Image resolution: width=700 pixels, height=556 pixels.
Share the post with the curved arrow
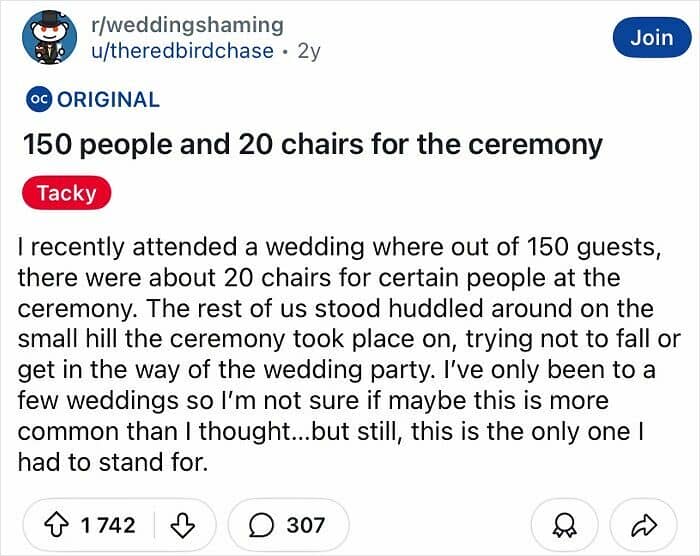tap(643, 525)
